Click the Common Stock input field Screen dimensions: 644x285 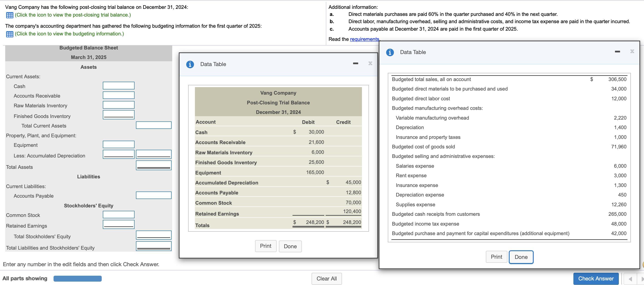(x=118, y=214)
